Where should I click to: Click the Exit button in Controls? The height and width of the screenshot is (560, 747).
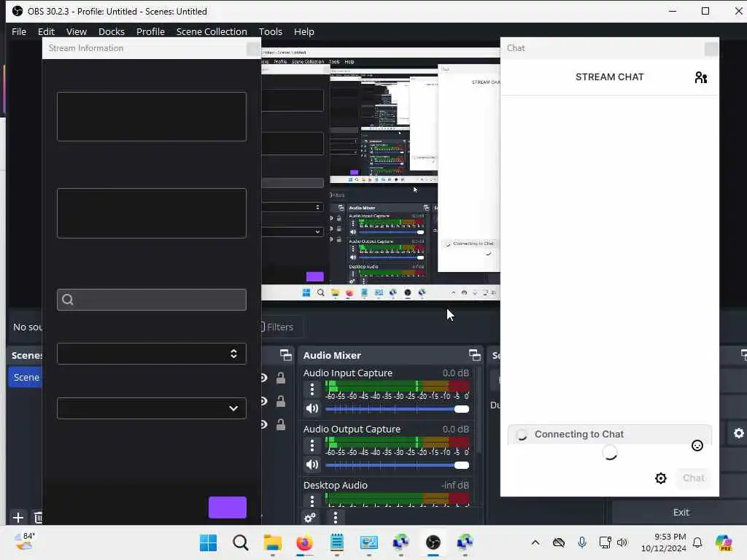681,513
